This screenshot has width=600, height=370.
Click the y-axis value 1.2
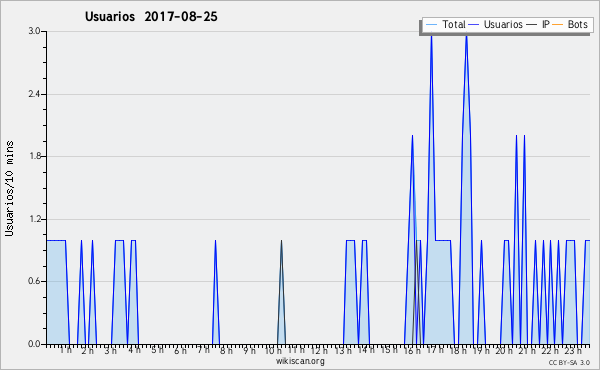tap(34, 219)
